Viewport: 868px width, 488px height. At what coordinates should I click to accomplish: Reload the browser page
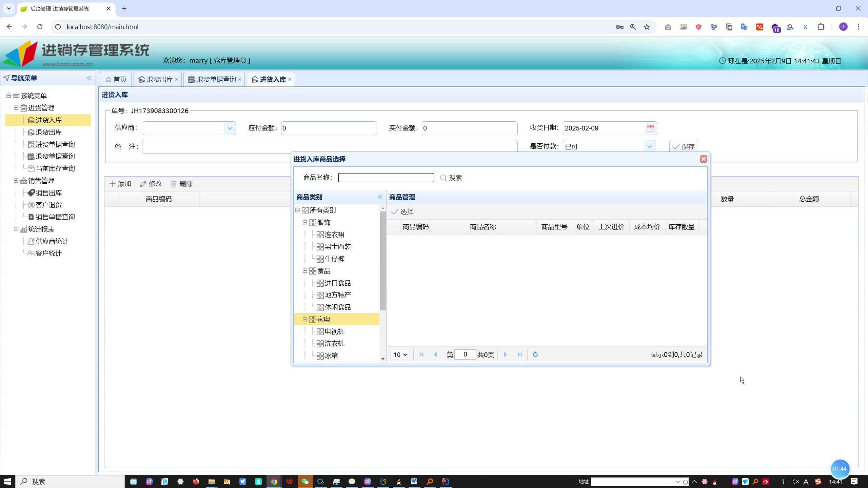(x=40, y=27)
